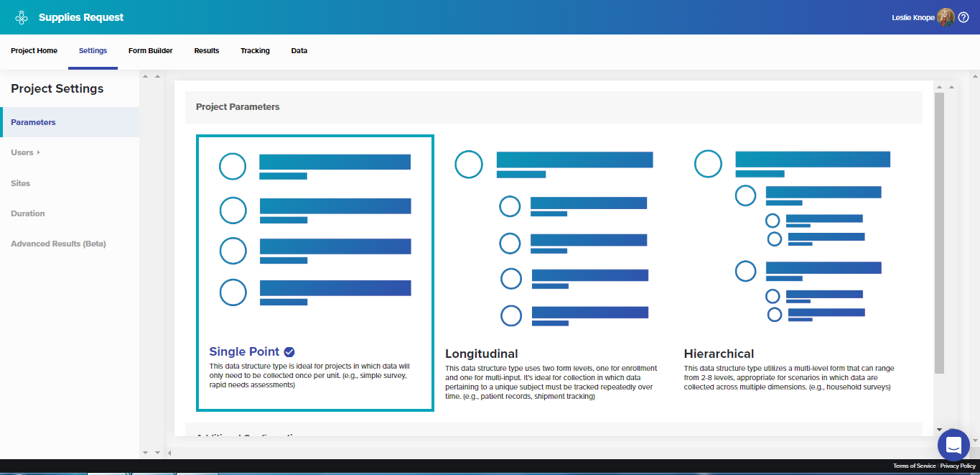Click the main content vertical scrollbar thumb
The width and height of the screenshot is (980, 475).
[939, 233]
